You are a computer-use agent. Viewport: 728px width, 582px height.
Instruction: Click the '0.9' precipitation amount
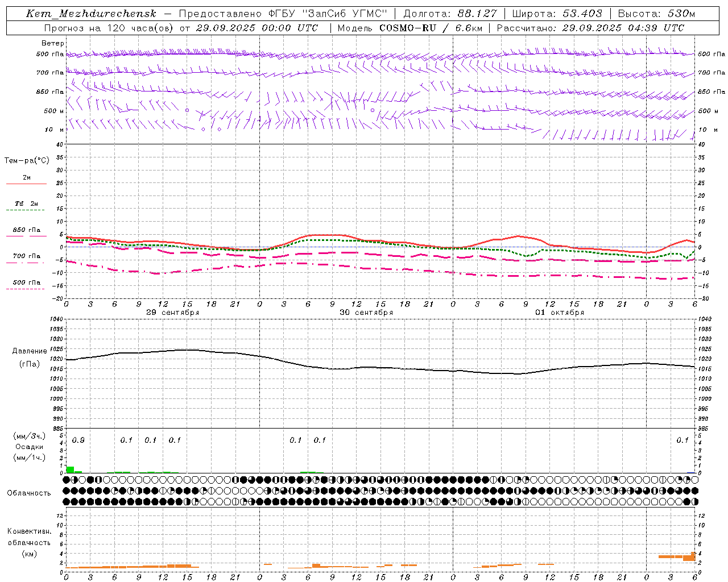point(78,440)
